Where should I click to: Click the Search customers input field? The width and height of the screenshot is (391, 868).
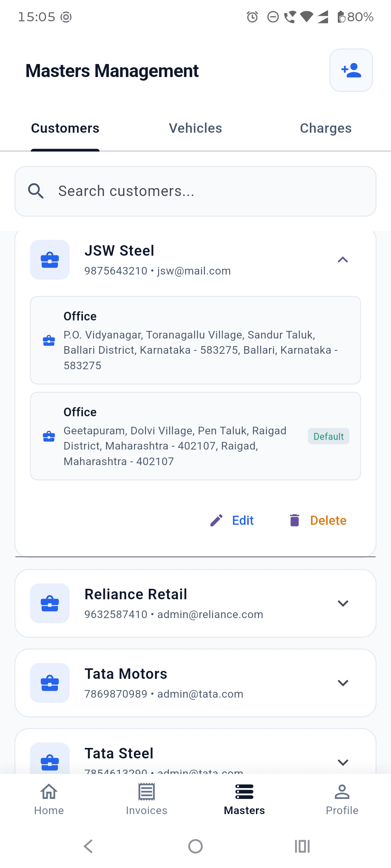click(x=195, y=191)
